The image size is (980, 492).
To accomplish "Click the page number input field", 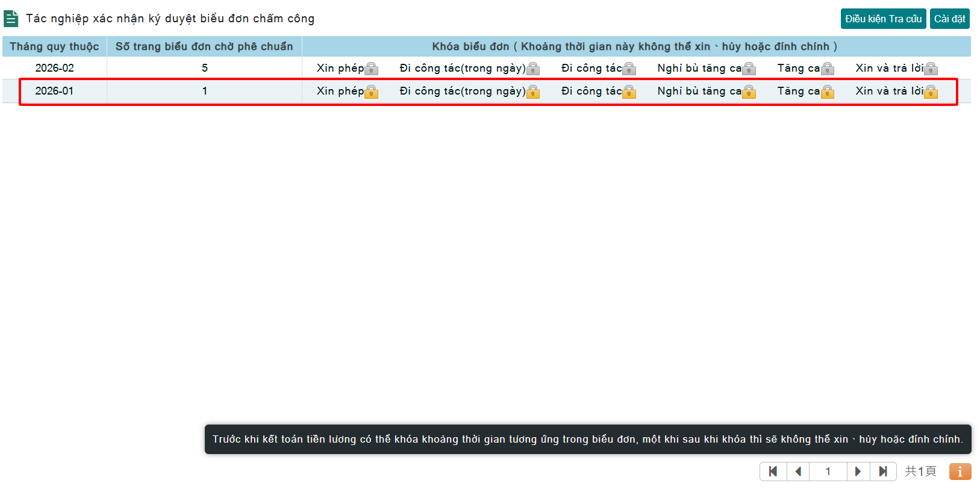I will click(828, 472).
